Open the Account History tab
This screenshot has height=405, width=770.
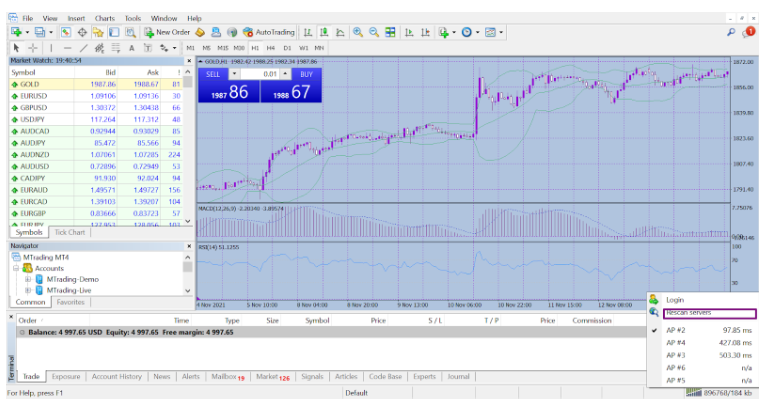click(x=116, y=377)
